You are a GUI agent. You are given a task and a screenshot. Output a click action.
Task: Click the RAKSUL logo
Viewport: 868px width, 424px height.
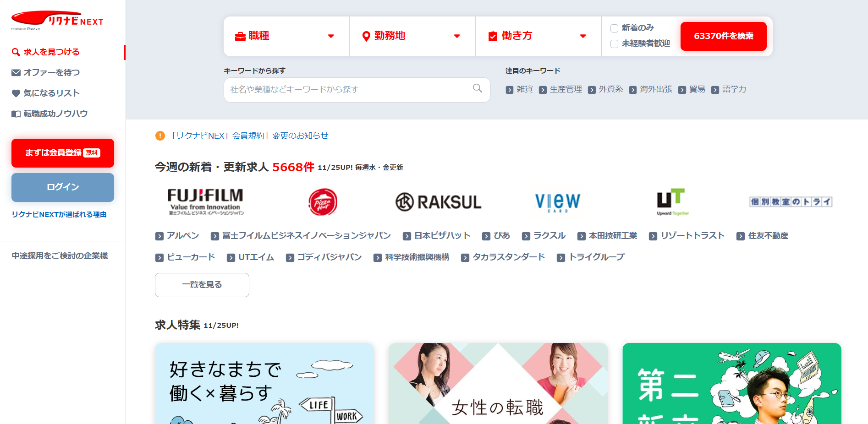coord(439,202)
